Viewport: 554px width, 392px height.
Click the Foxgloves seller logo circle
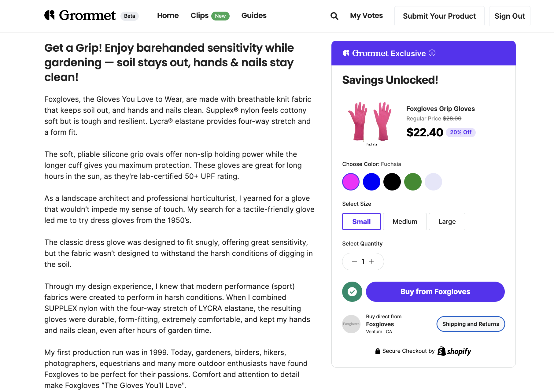click(x=351, y=324)
